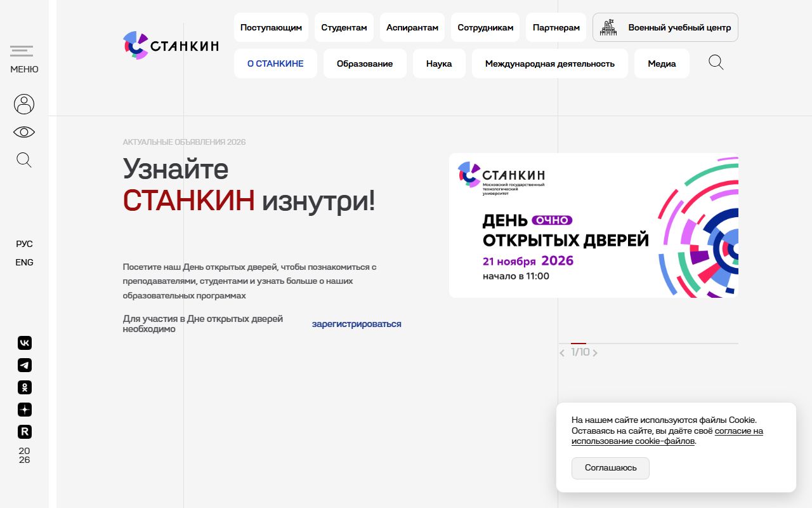Open the Поступающим menu

coord(271,27)
